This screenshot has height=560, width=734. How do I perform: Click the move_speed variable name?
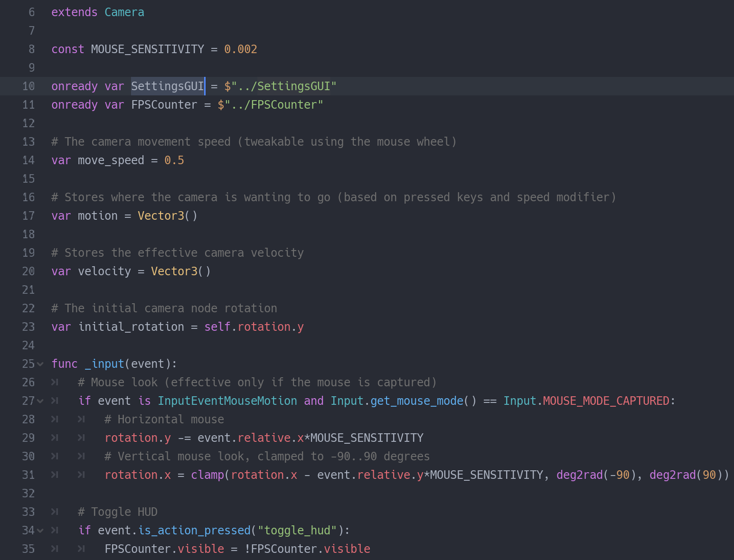click(111, 160)
